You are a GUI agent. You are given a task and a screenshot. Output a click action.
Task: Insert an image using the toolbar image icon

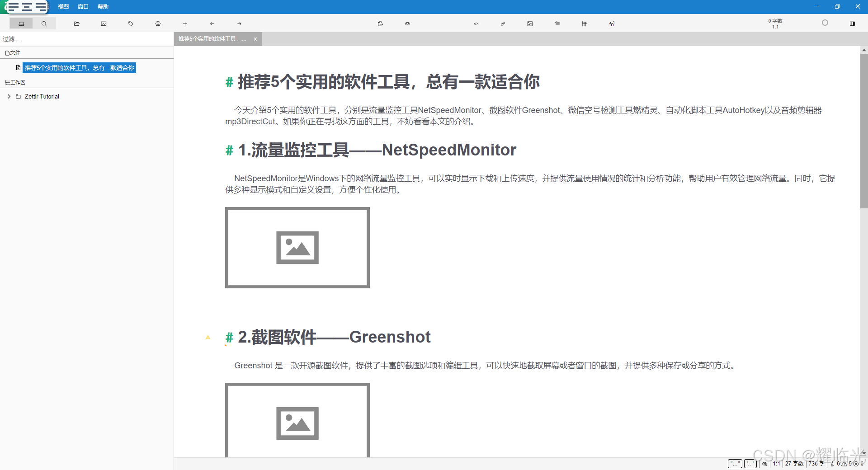point(530,23)
